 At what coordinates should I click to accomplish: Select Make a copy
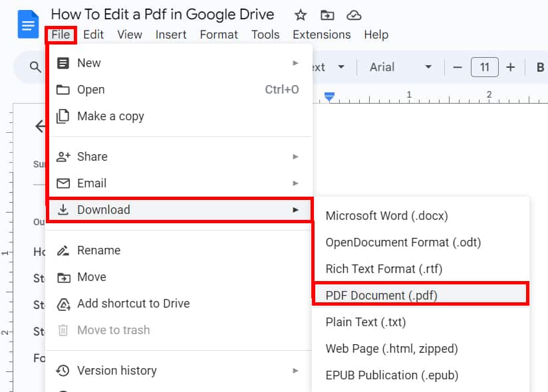(x=179, y=116)
